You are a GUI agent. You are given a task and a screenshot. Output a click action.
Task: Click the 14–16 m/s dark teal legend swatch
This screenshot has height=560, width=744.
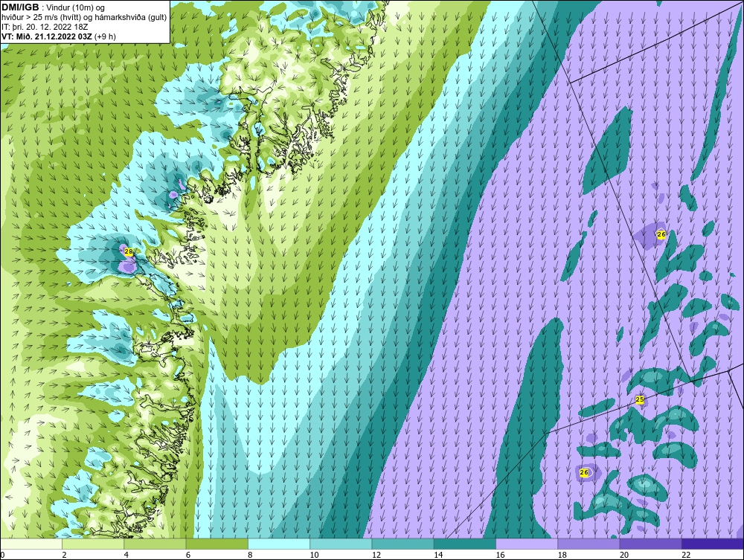[465, 544]
